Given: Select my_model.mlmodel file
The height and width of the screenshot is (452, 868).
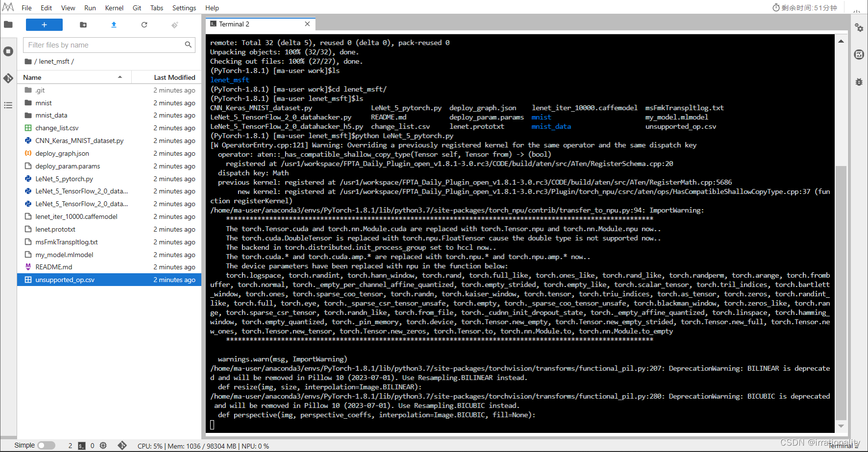Looking at the screenshot, I should (109, 255).
